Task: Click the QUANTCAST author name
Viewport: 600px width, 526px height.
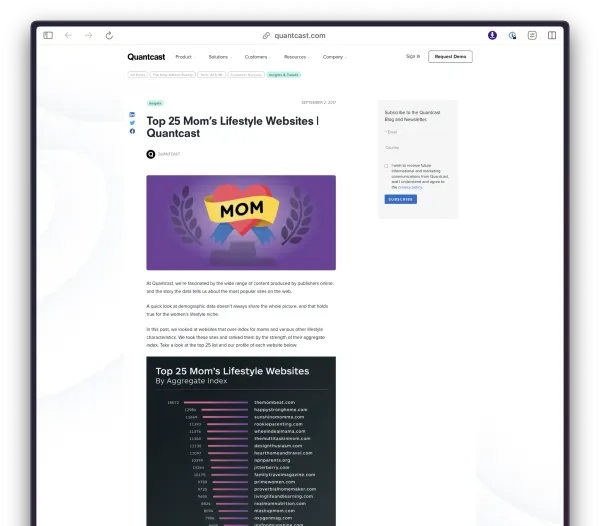Action: point(169,154)
